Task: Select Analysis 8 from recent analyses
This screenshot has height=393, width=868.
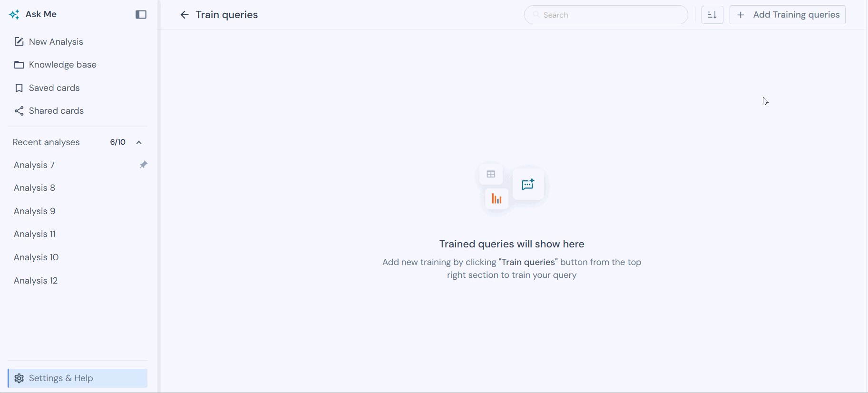Action: pyautogui.click(x=34, y=188)
